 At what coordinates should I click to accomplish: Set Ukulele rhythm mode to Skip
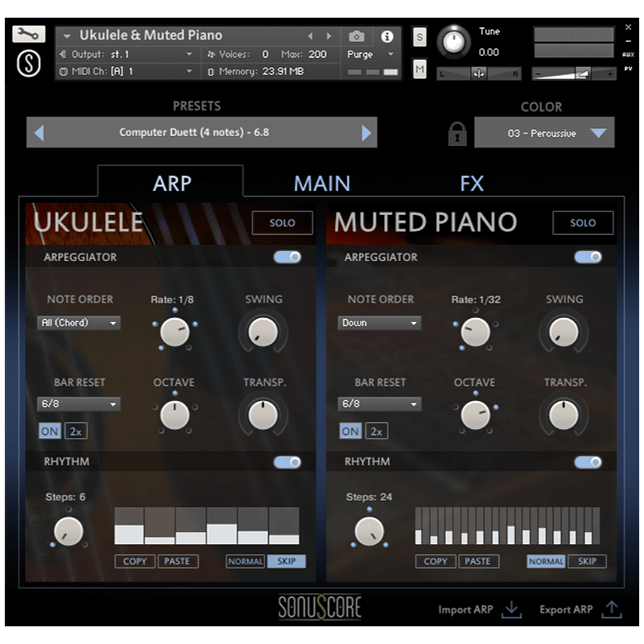287,561
